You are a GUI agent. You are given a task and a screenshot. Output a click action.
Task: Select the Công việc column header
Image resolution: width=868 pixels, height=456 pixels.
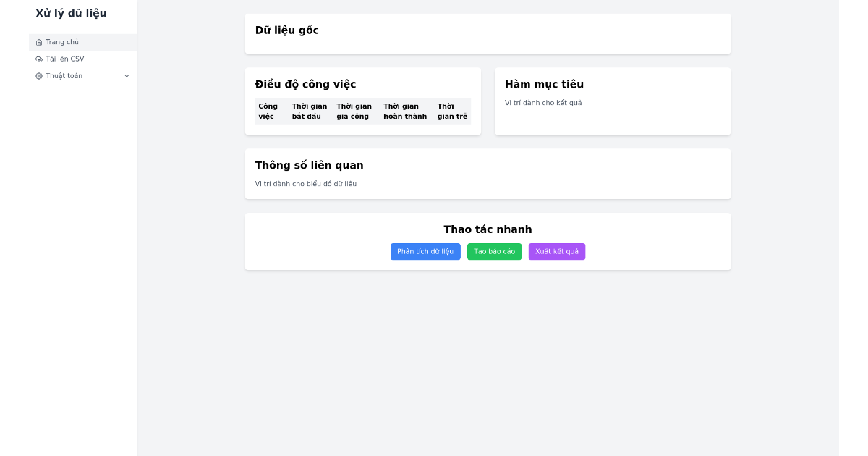click(x=268, y=110)
